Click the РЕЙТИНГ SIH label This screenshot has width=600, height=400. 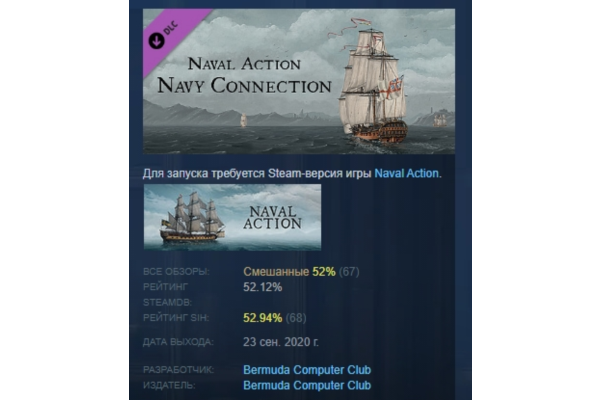coord(176,318)
